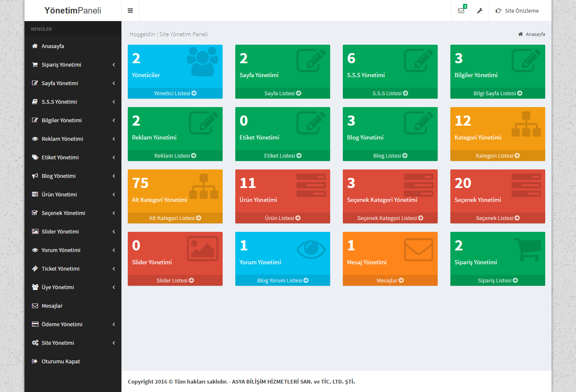
Task: Select Anasayfa in the sidebar menu
Action: click(x=53, y=46)
